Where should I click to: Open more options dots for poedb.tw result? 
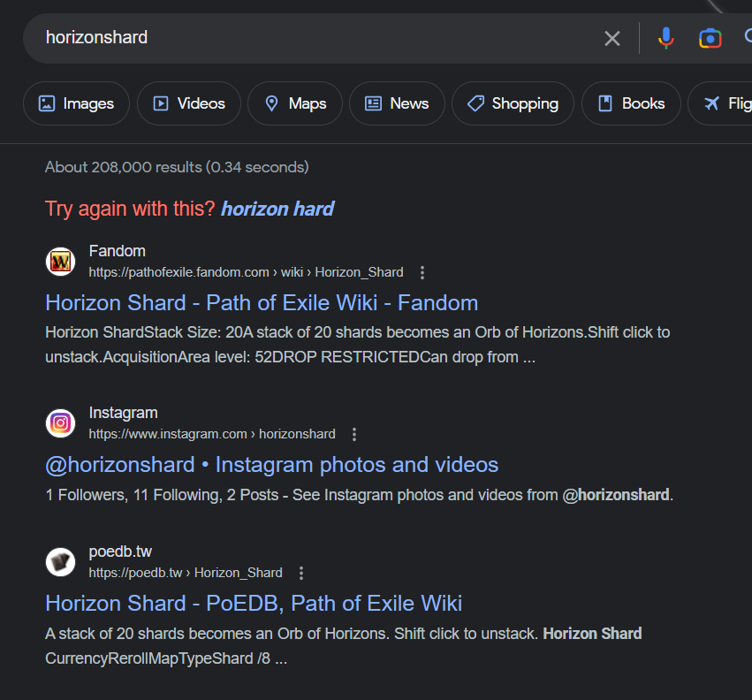pos(301,573)
